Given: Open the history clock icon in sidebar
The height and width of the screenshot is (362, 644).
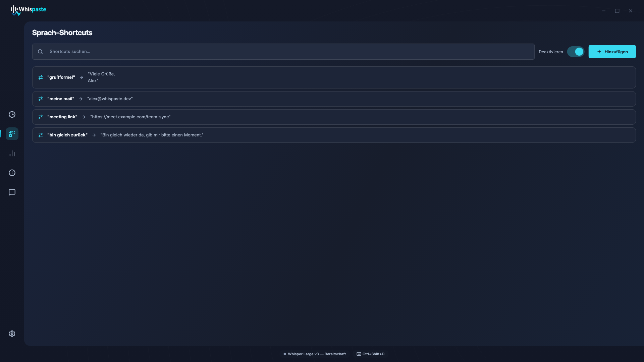Looking at the screenshot, I should [12, 115].
